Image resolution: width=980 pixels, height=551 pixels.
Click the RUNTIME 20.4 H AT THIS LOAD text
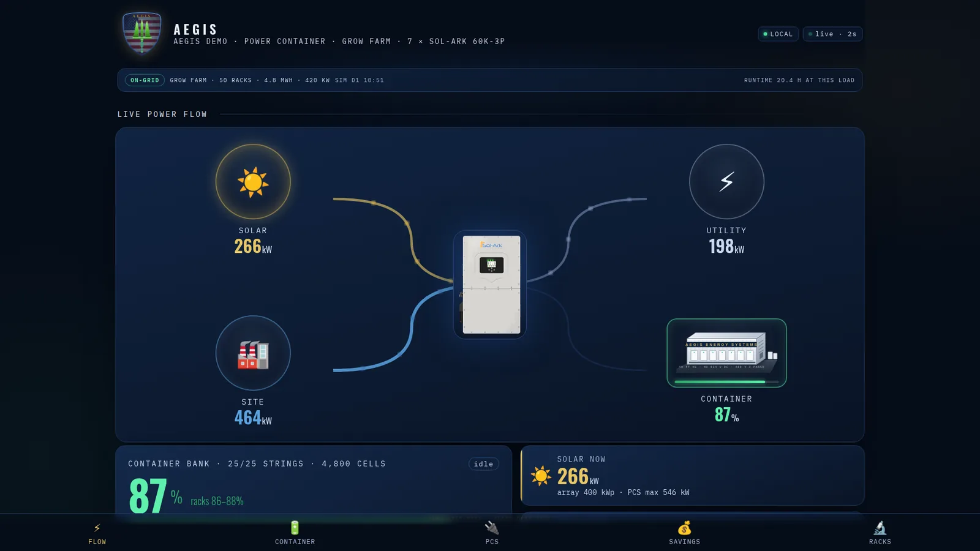[x=799, y=80]
